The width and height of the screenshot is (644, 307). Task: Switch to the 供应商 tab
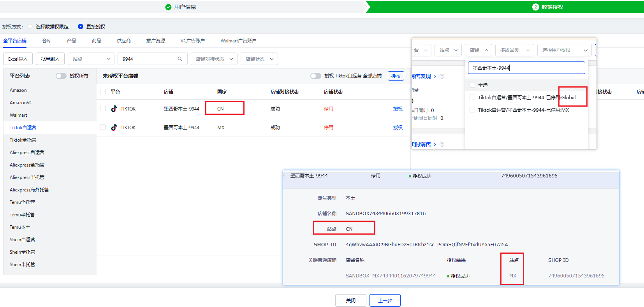124,40
